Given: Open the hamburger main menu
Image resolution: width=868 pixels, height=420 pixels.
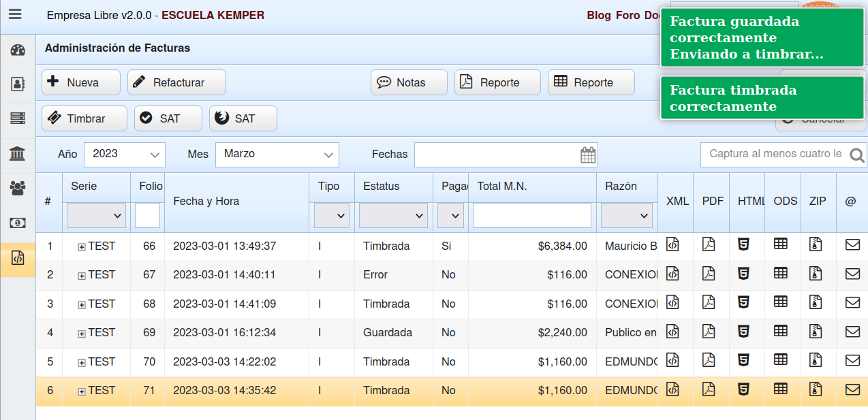Looking at the screenshot, I should coord(15,14).
